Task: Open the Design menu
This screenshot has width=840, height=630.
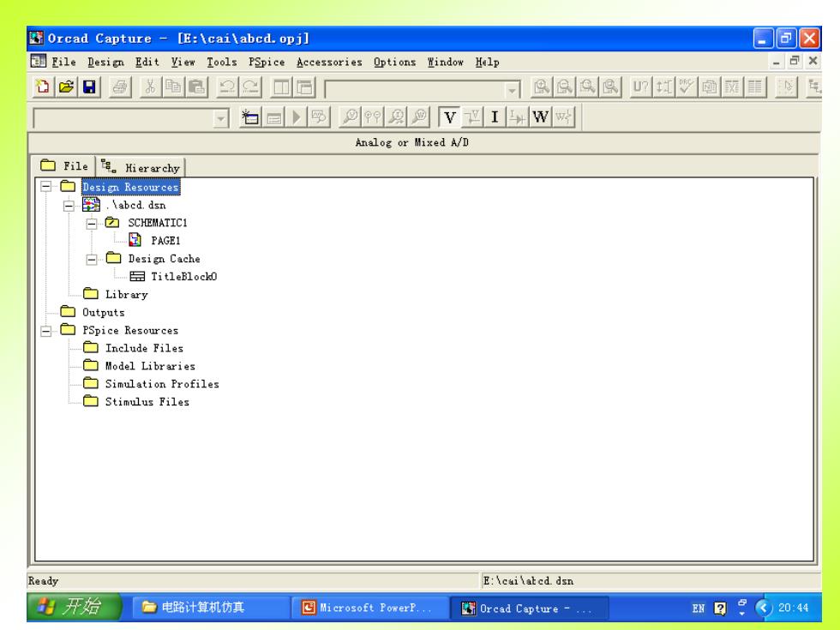Action: pyautogui.click(x=105, y=62)
